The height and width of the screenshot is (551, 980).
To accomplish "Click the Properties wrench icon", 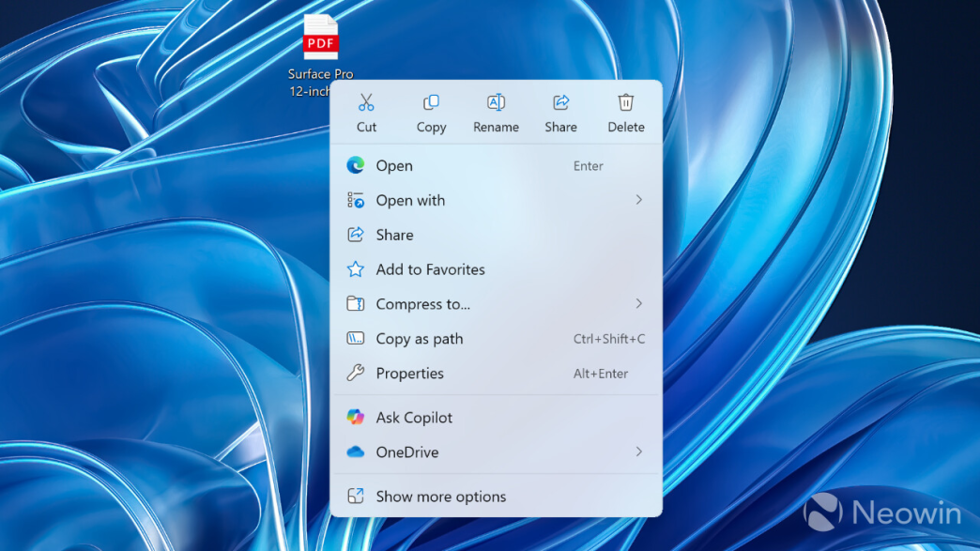I will point(356,373).
